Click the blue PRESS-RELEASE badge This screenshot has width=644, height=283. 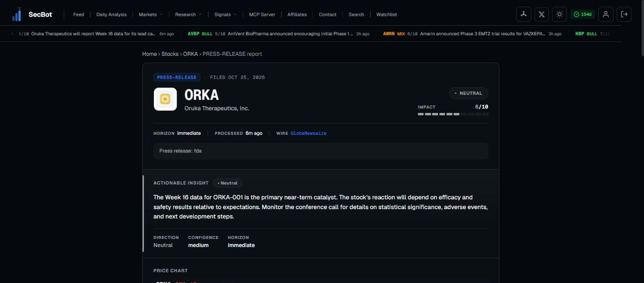pos(177,77)
